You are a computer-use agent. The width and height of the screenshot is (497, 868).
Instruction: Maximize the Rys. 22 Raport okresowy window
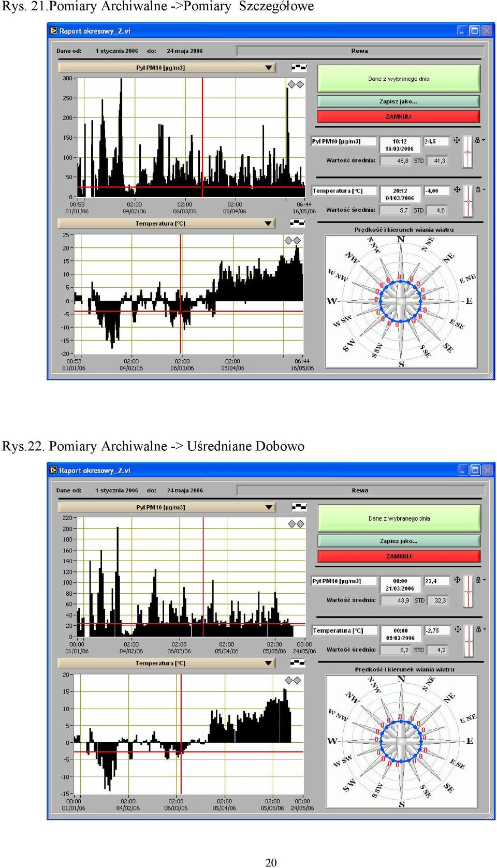click(x=475, y=470)
